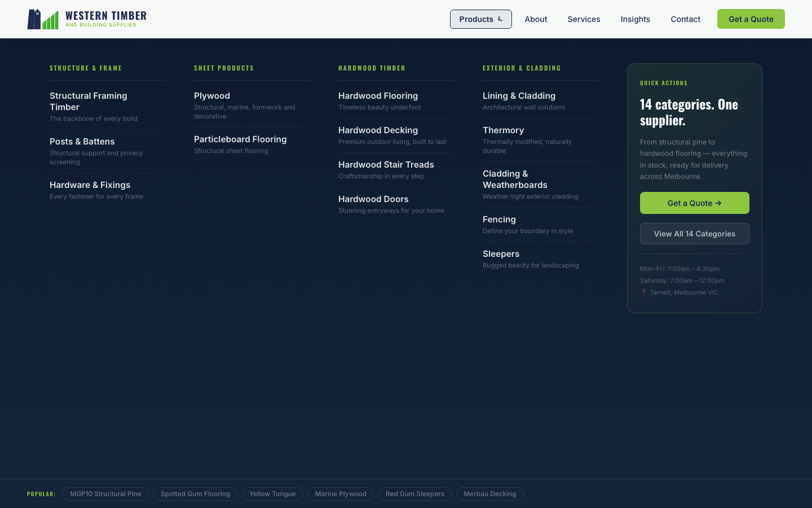812x508 pixels.
Task: Go to the Services menu item
Action: point(584,19)
